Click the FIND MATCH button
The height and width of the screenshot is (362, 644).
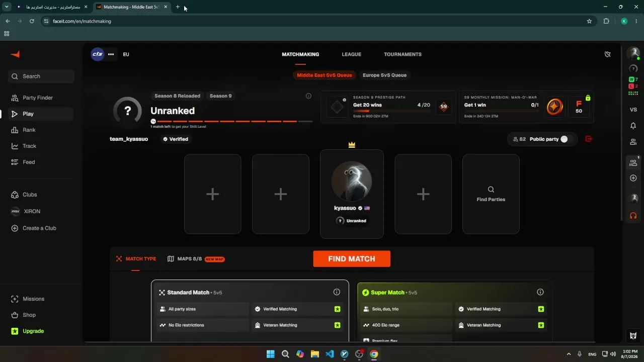pos(352,259)
